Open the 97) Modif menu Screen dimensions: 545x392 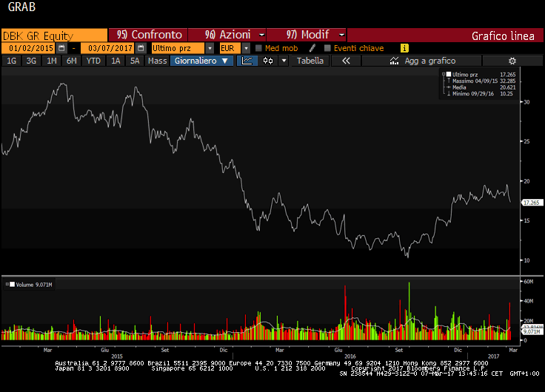pyautogui.click(x=307, y=35)
